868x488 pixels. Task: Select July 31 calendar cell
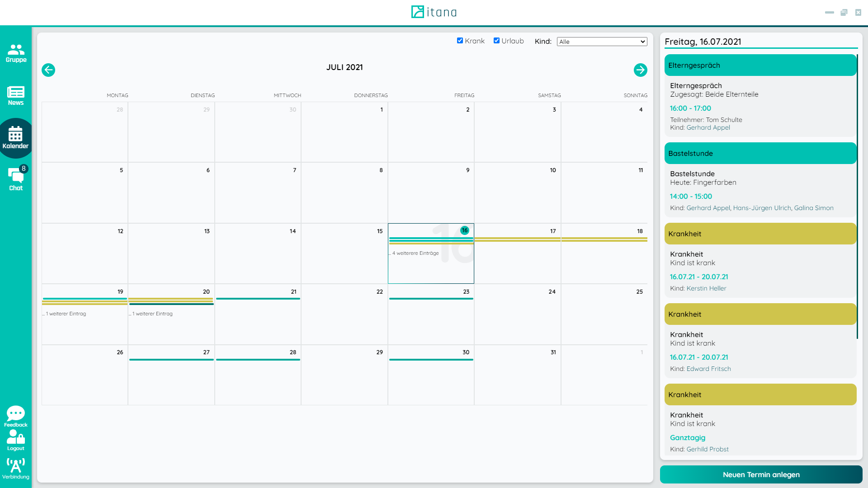click(517, 375)
